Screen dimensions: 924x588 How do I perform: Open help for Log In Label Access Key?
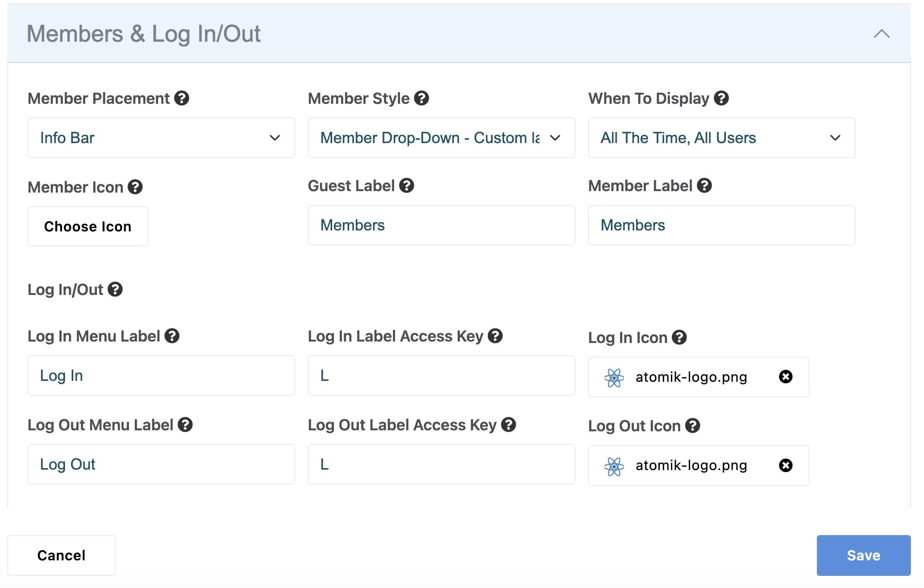pyautogui.click(x=495, y=336)
